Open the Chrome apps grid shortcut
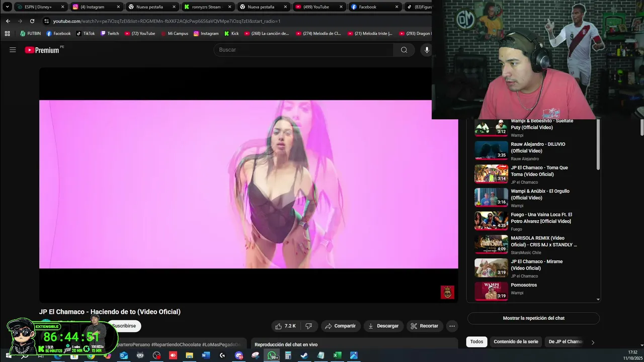Viewport: 644px width, 362px height. (7, 34)
